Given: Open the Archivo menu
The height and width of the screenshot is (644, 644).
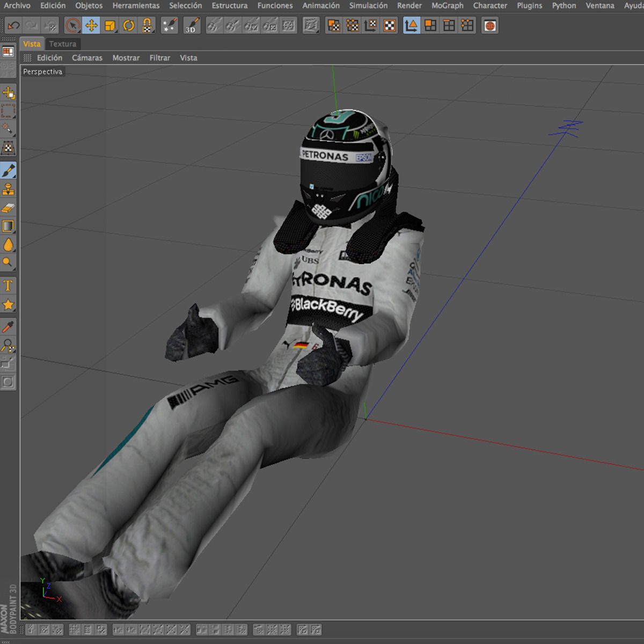Looking at the screenshot, I should click(x=17, y=5).
